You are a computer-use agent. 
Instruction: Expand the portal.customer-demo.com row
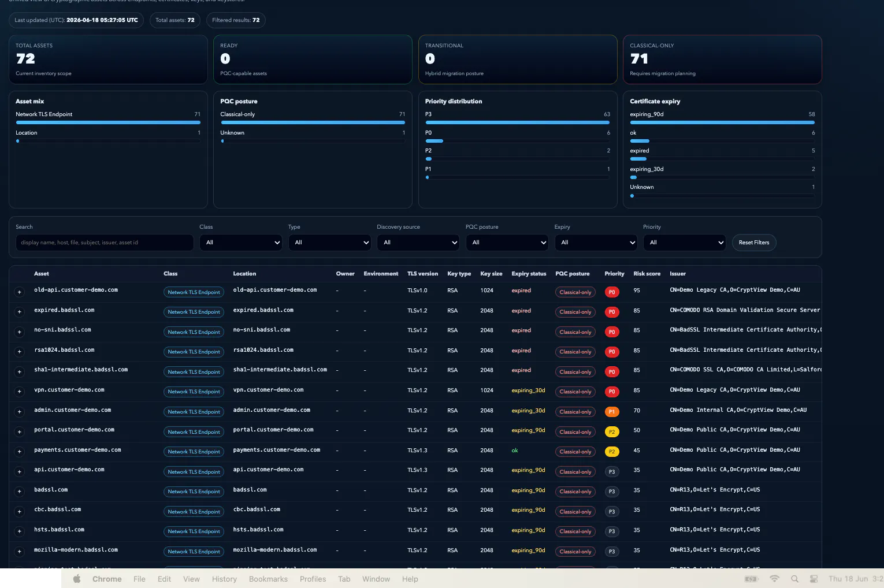tap(19, 432)
